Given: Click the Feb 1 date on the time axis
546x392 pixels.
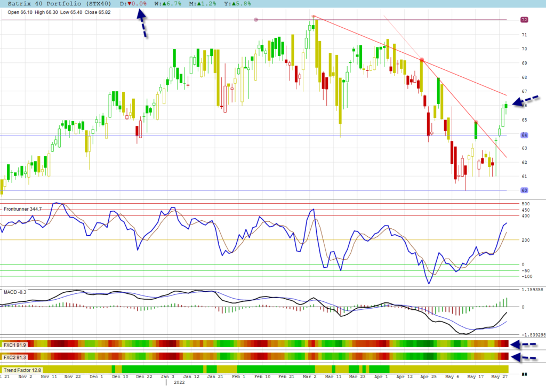Looking at the screenshot, I should click(x=238, y=377).
